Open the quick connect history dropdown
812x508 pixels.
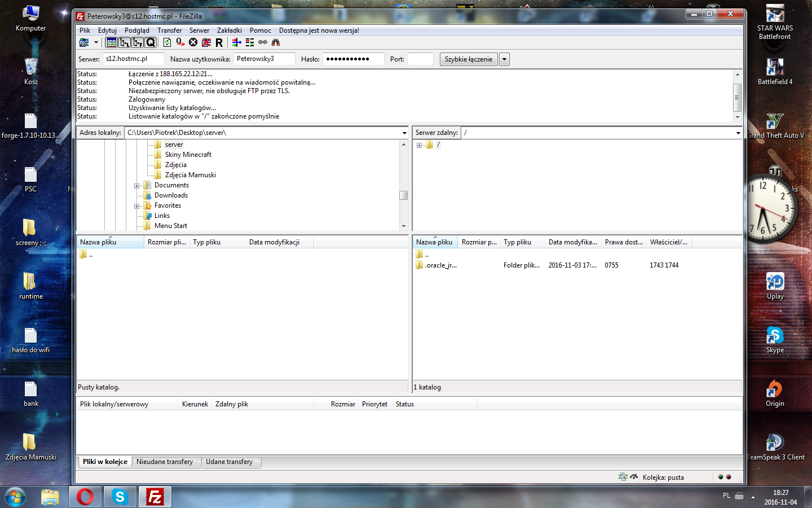point(504,59)
